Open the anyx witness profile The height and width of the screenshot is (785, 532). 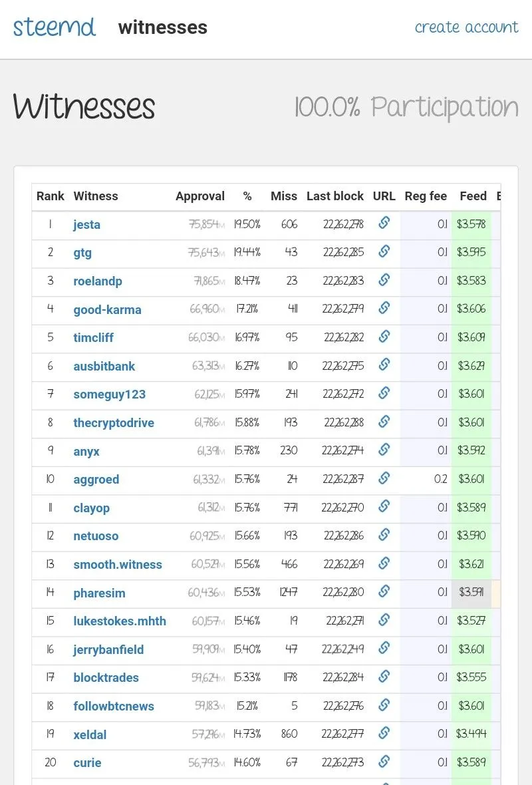pos(86,452)
